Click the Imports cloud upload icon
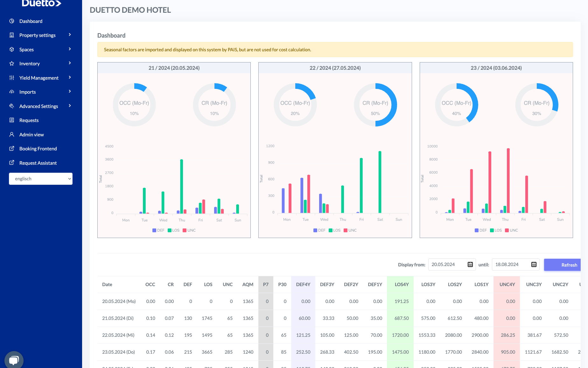 coord(12,92)
